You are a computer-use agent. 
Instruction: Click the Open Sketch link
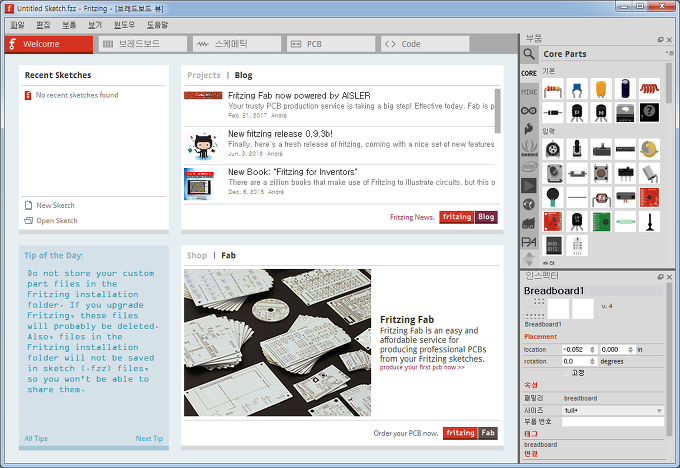click(x=57, y=220)
